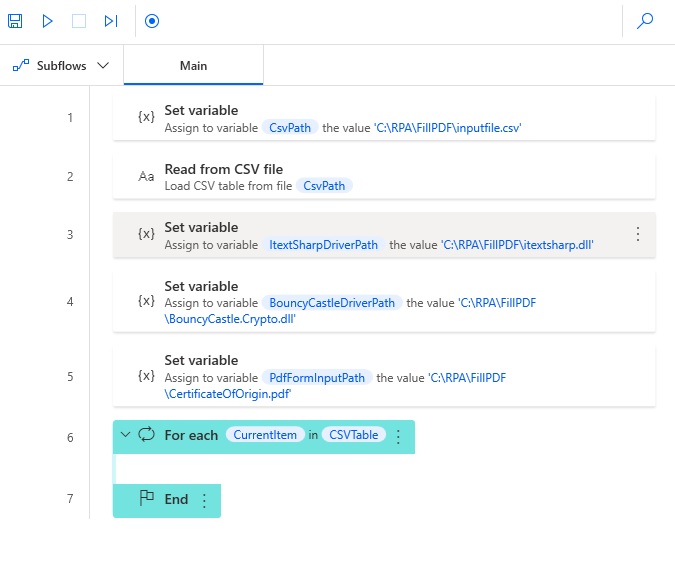The image size is (675, 561).
Task: Start the recorder icon
Action: coord(152,21)
